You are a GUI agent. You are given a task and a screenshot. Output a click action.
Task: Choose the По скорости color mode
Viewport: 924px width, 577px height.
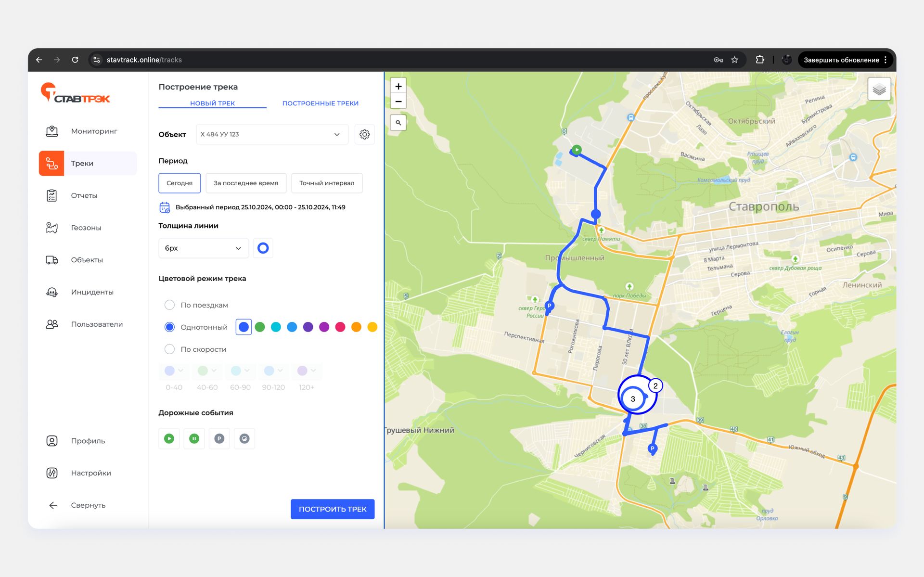[169, 349]
